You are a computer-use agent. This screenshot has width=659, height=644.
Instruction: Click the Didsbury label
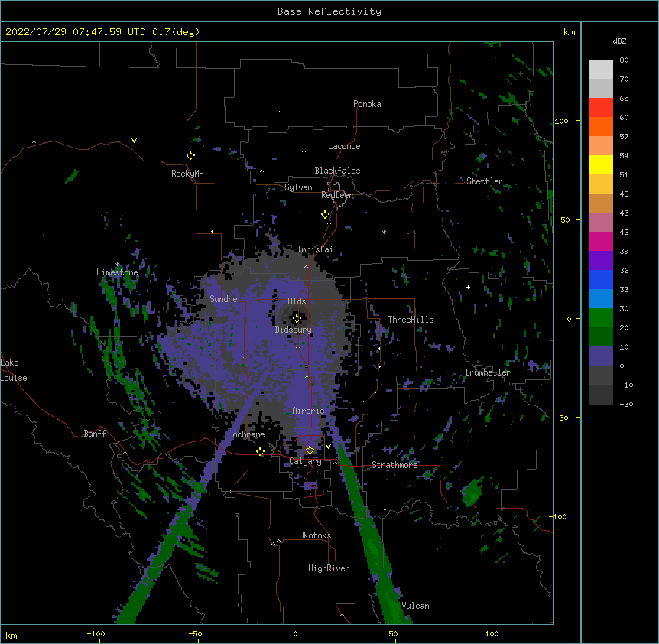[x=294, y=330]
